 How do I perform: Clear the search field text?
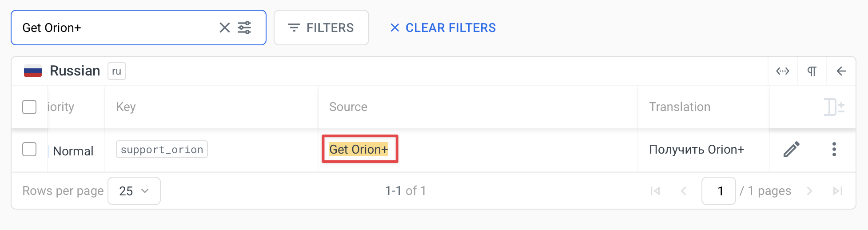pyautogui.click(x=225, y=28)
